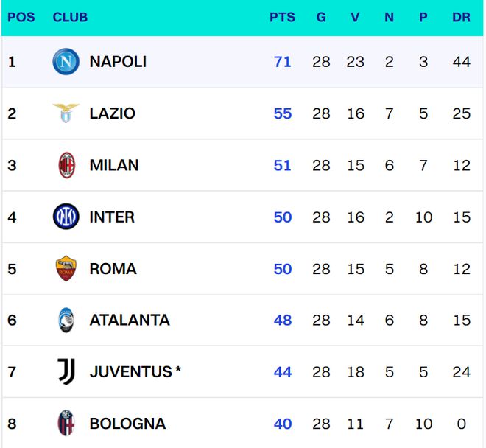
Task: Click the BOLOGNA team name
Action: pyautogui.click(x=127, y=424)
